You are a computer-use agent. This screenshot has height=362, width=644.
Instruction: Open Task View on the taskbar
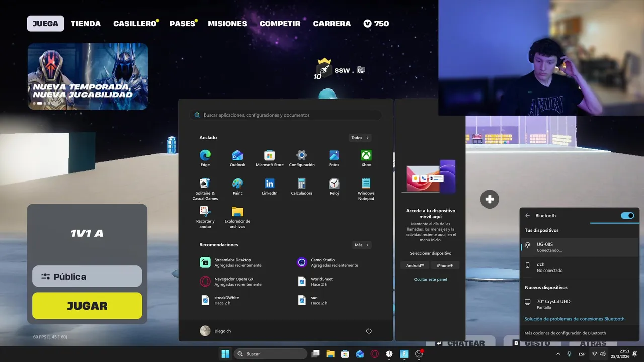click(315, 354)
